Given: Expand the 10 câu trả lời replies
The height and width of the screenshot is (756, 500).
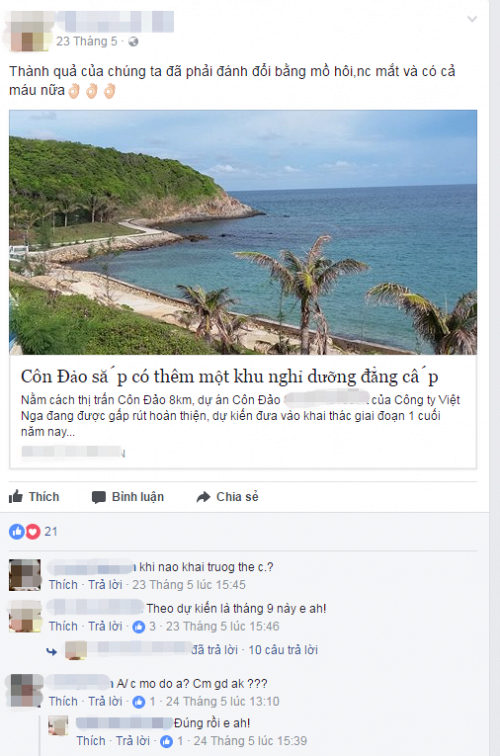Looking at the screenshot, I should 283,650.
